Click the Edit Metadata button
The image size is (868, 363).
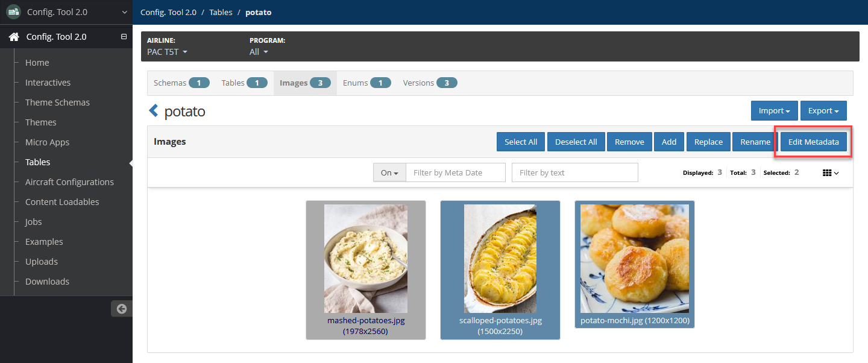tap(813, 142)
